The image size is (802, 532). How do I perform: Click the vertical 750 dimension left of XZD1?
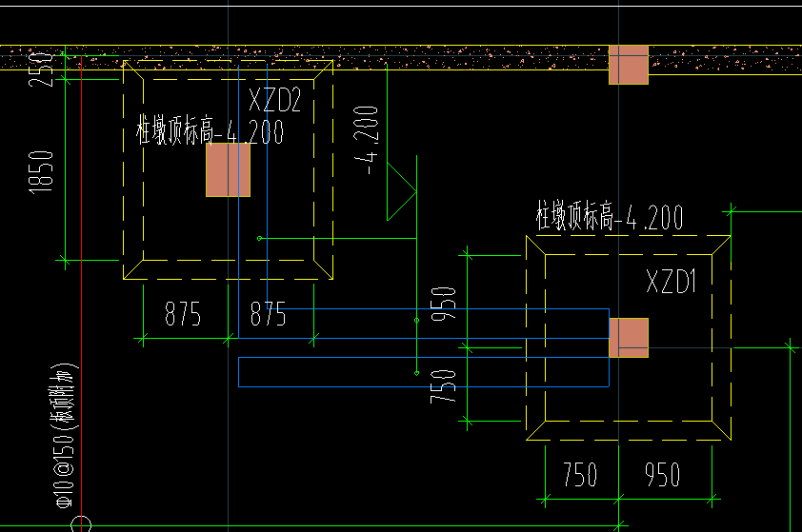[444, 386]
